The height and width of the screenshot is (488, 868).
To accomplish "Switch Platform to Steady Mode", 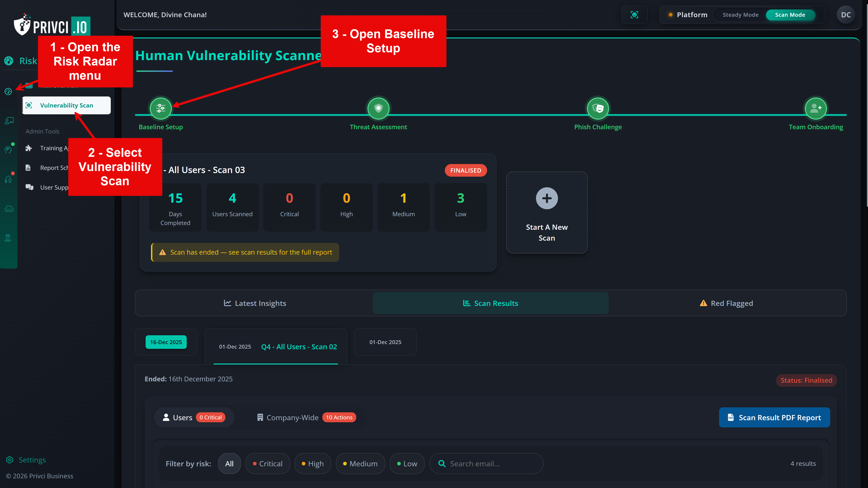I will [x=740, y=14].
